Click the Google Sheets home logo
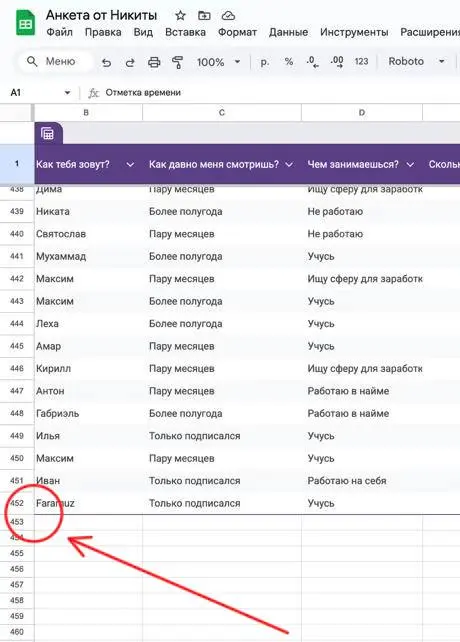460x642 pixels. click(25, 23)
